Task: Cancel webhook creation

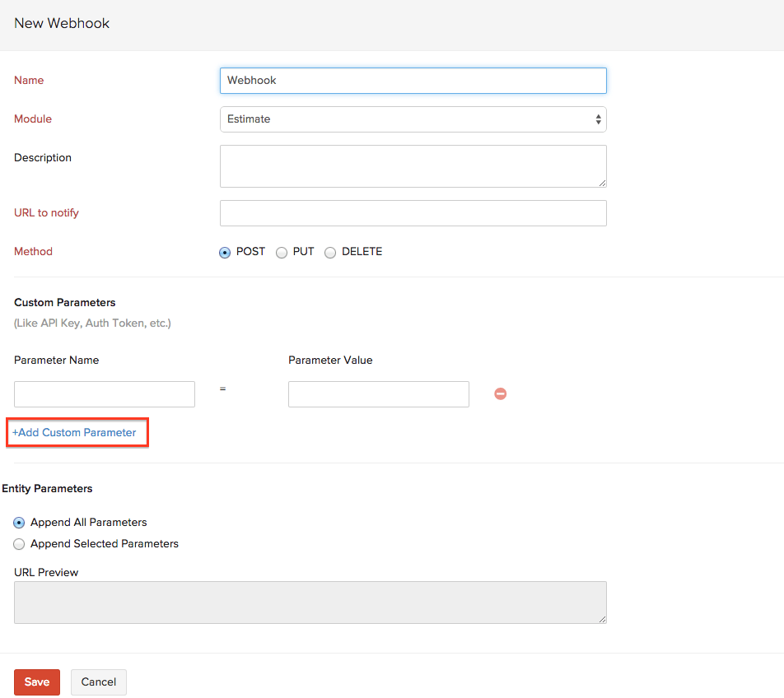Action: point(98,682)
